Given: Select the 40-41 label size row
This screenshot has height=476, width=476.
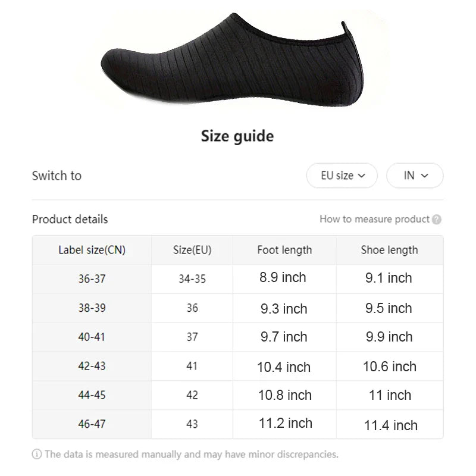Looking at the screenshot, I should click(92, 337).
